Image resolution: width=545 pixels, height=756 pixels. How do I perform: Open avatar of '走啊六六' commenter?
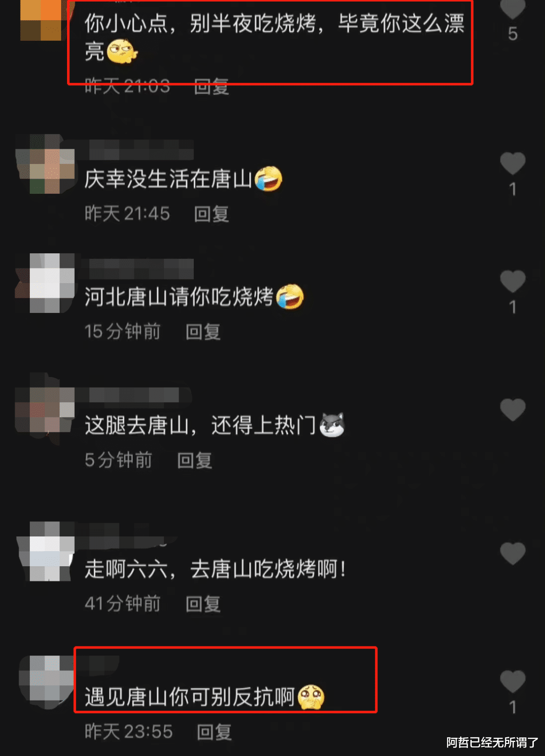45,551
